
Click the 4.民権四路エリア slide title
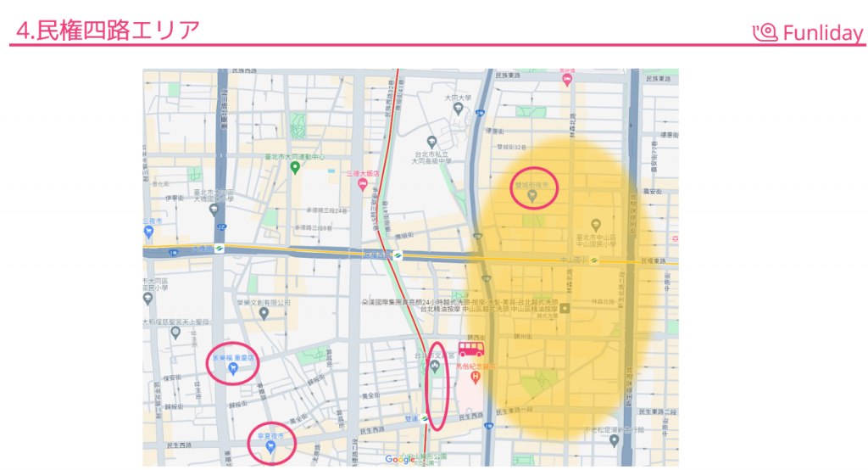click(108, 30)
